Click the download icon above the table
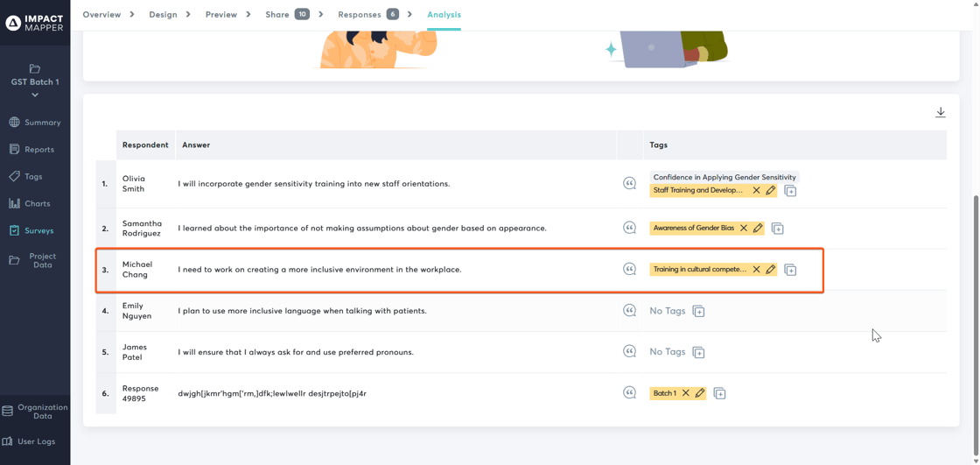This screenshot has height=465, width=980. [x=941, y=112]
